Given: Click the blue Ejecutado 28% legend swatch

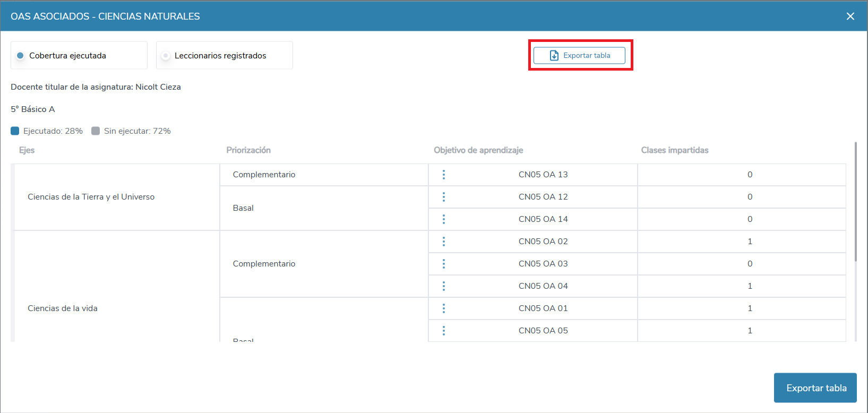Looking at the screenshot, I should (x=15, y=131).
